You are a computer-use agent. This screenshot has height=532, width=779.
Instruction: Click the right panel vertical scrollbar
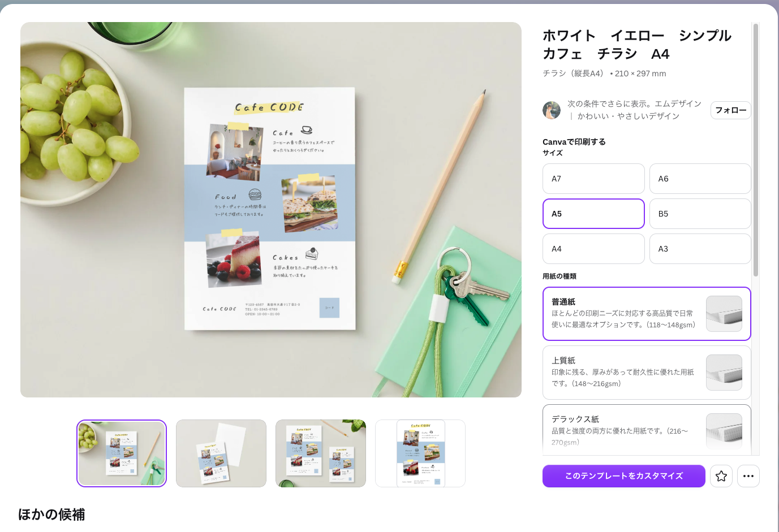(x=755, y=150)
